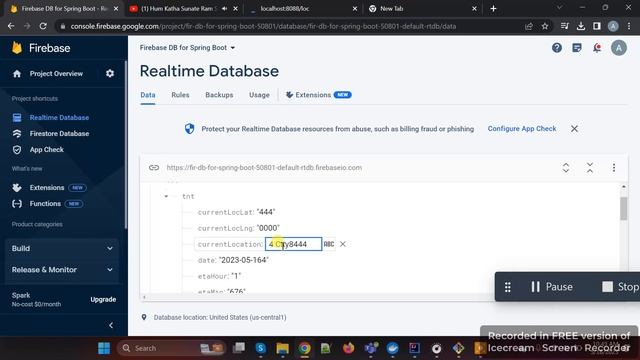Viewport: 640px width, 360px height.
Task: Collapse the tnt tree node
Action: click(166, 196)
